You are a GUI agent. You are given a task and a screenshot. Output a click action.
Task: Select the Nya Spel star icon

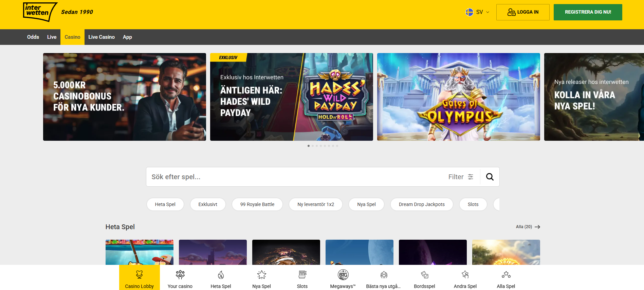click(261, 274)
